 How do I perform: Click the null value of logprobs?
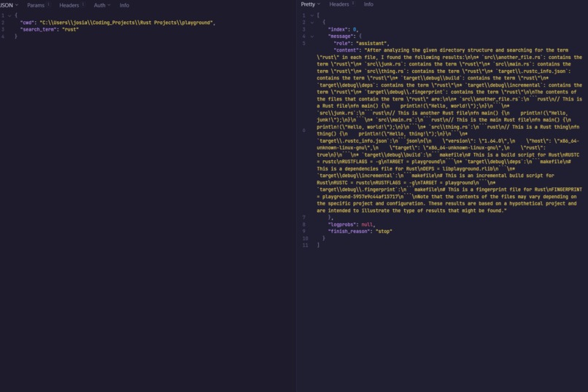tap(367, 224)
